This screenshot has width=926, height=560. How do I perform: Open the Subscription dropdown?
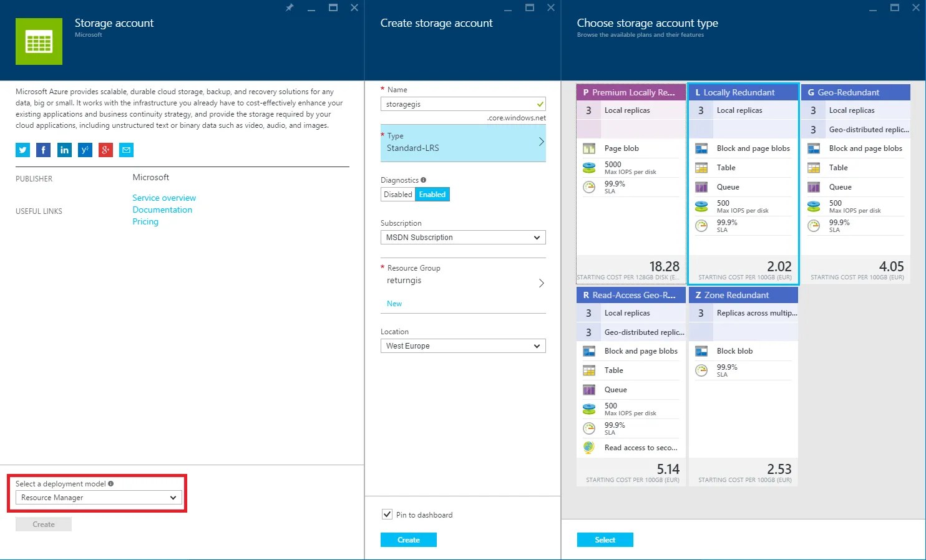pos(463,238)
